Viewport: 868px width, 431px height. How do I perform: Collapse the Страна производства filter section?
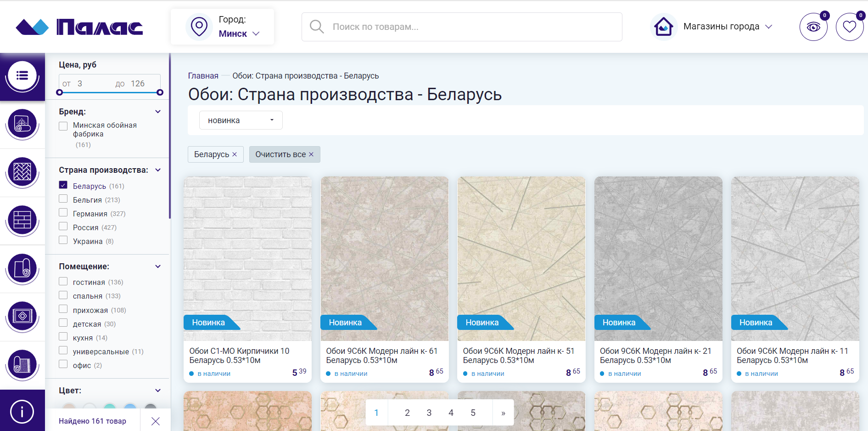(158, 170)
